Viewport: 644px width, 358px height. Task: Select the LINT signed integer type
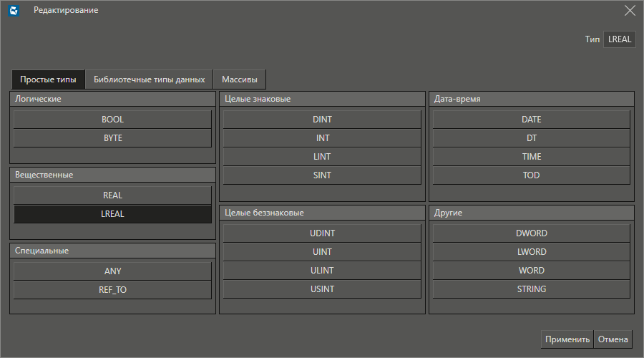click(322, 157)
